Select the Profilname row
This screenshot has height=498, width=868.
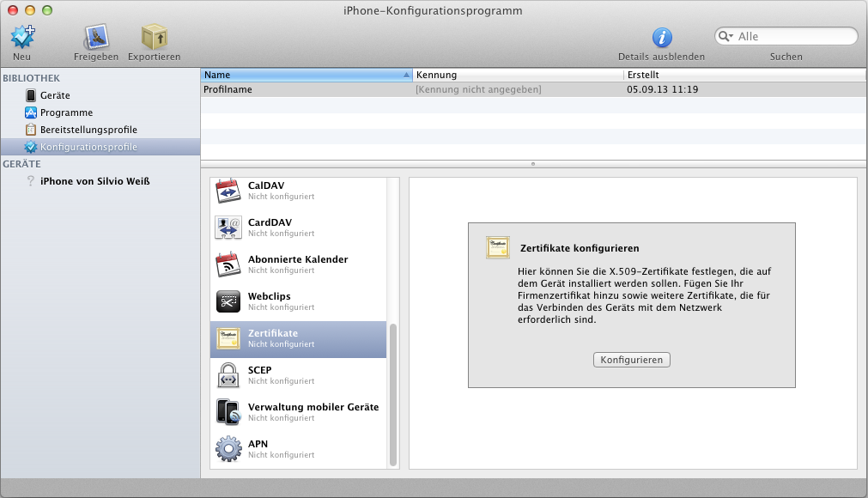coord(534,89)
